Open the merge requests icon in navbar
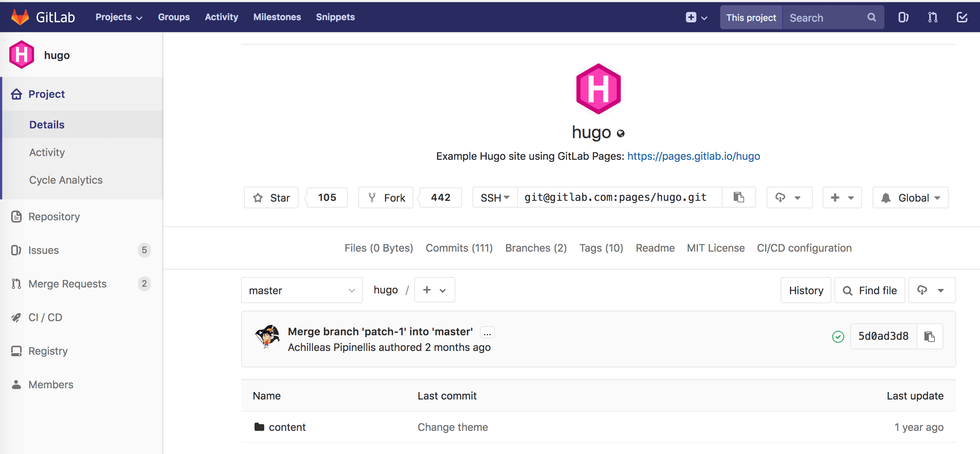 click(x=933, y=18)
